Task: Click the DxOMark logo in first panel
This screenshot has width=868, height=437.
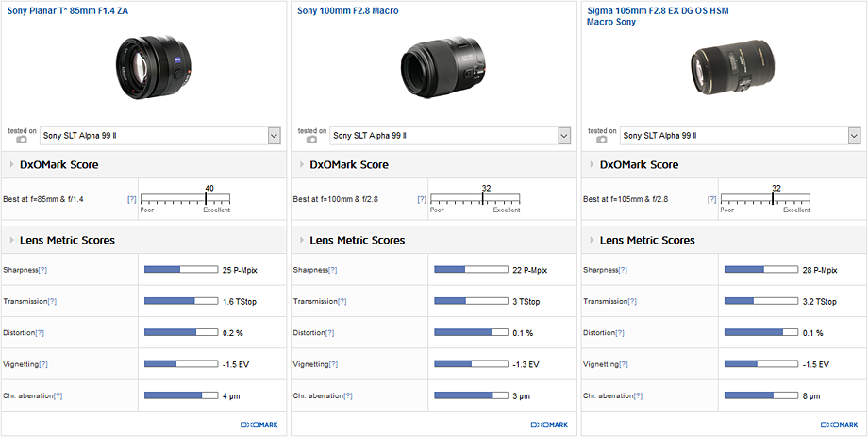Action: pyautogui.click(x=259, y=425)
